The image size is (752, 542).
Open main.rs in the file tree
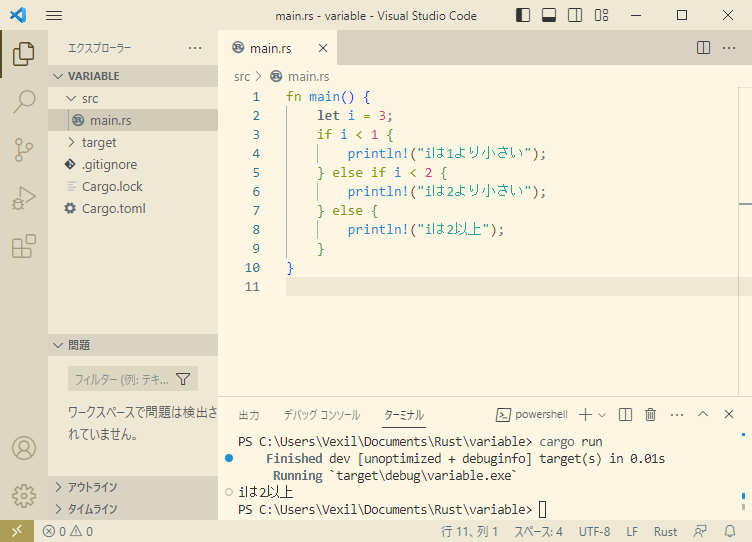(x=133, y=120)
